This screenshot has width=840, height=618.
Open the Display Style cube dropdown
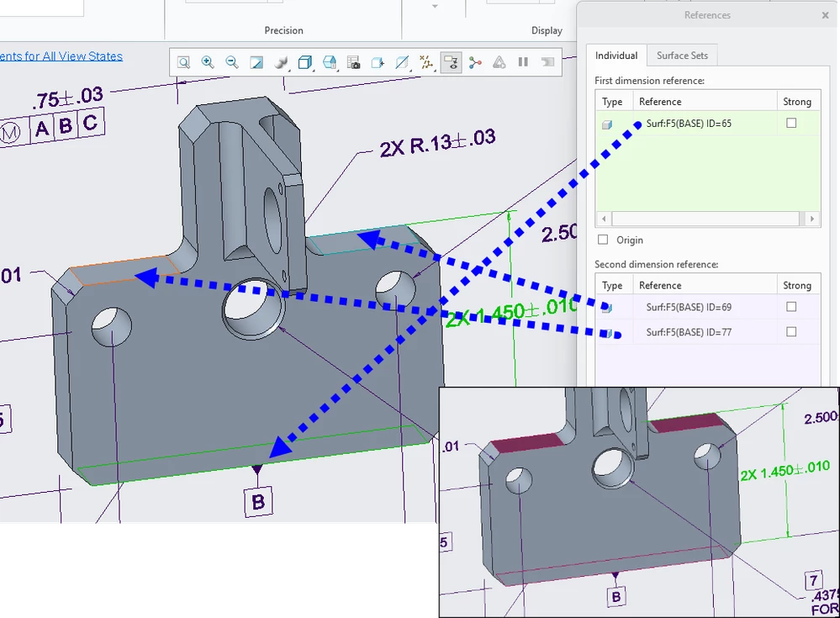(305, 63)
